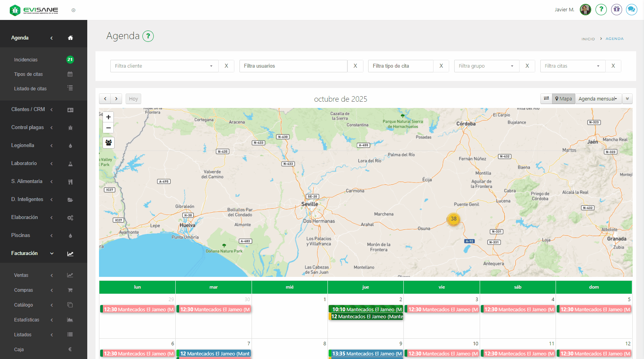This screenshot has width=644, height=359.
Task: Toggle the swap arrows view switcher
Action: [546, 99]
